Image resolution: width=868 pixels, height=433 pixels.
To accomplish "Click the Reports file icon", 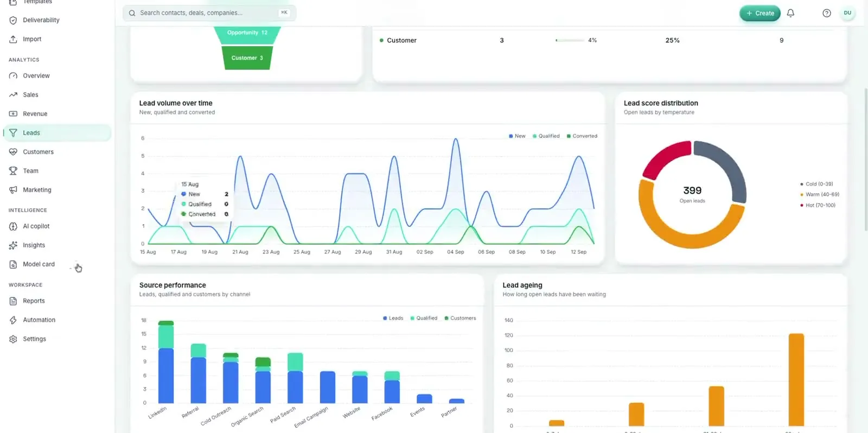I will (13, 301).
